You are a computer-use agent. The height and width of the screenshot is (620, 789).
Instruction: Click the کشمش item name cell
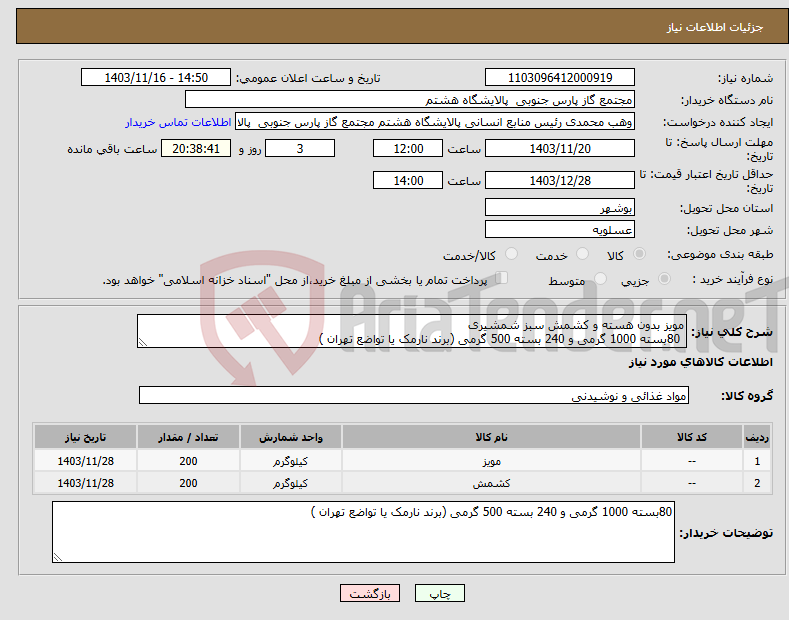pyautogui.click(x=491, y=483)
